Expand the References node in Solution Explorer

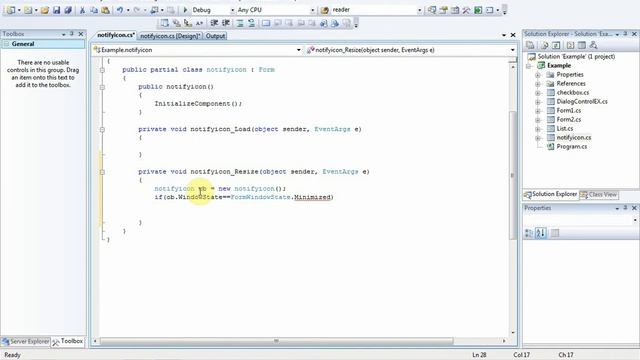pos(538,84)
